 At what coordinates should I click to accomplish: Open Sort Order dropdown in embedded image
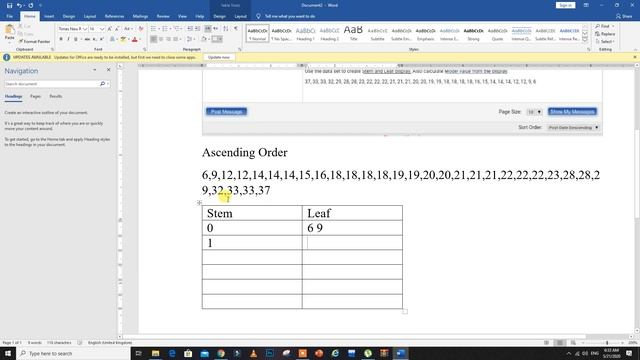[573, 127]
